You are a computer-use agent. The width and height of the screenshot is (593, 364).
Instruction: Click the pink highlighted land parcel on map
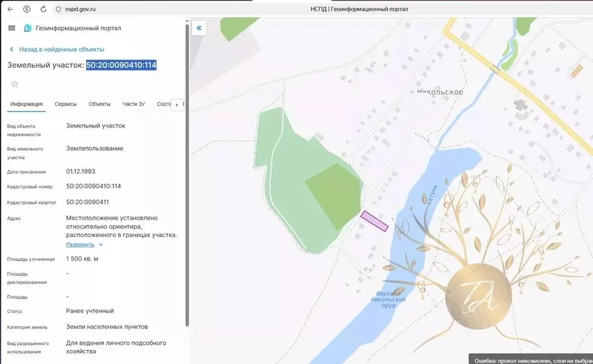pyautogui.click(x=374, y=221)
